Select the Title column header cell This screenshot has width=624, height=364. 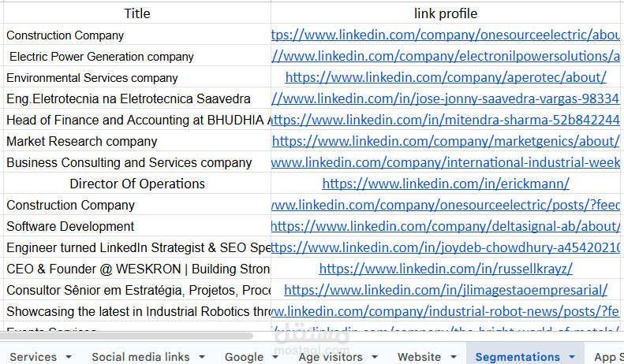click(137, 13)
